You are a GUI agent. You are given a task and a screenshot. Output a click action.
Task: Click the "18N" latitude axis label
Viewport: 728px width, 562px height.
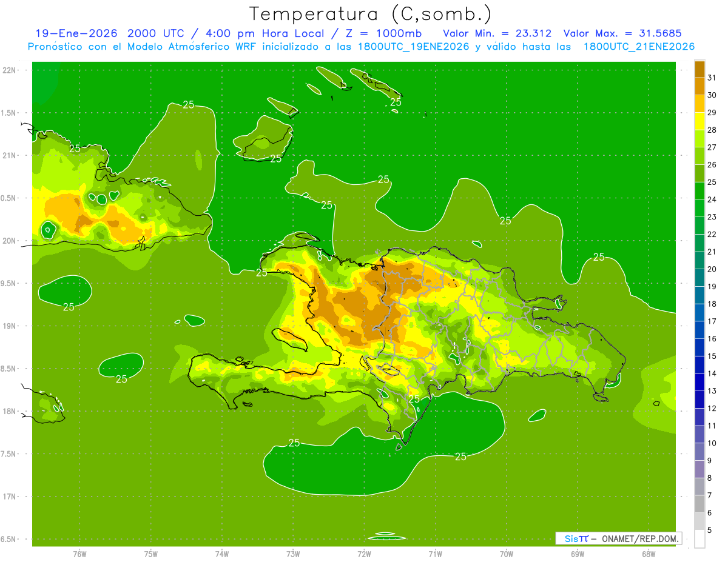9,411
